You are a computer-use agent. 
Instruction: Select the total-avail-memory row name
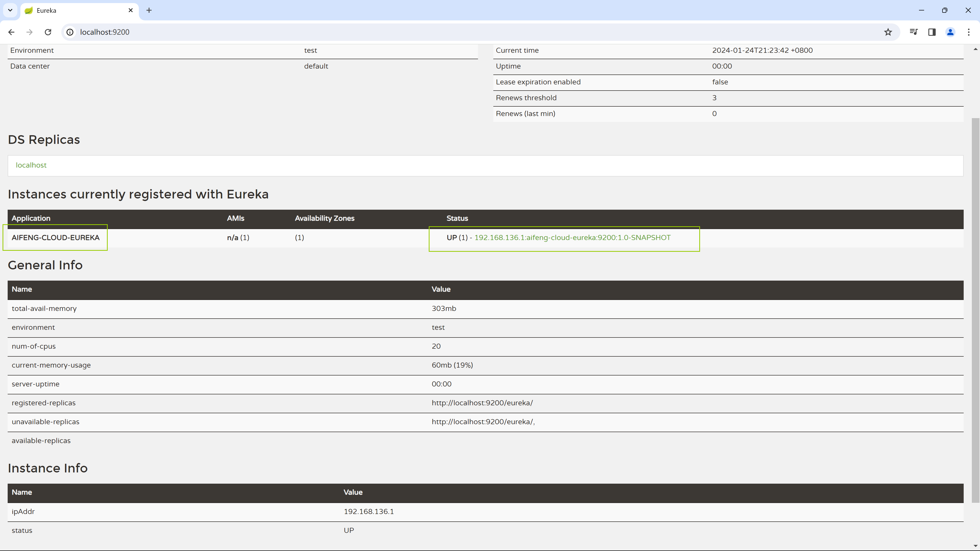(44, 308)
